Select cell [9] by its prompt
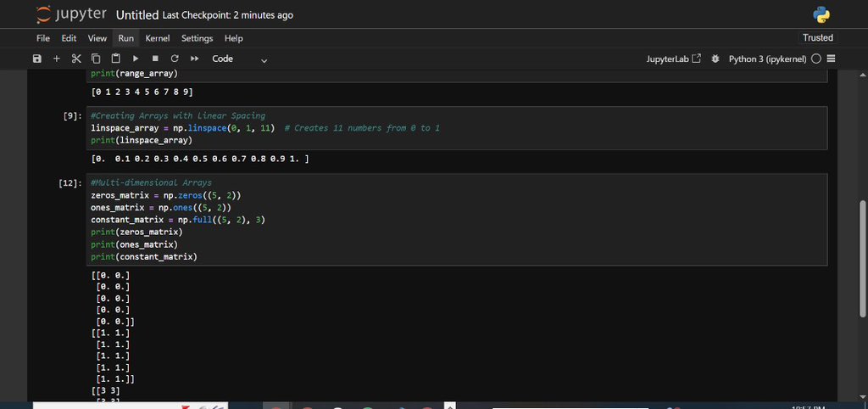The image size is (868, 409). coord(73,116)
